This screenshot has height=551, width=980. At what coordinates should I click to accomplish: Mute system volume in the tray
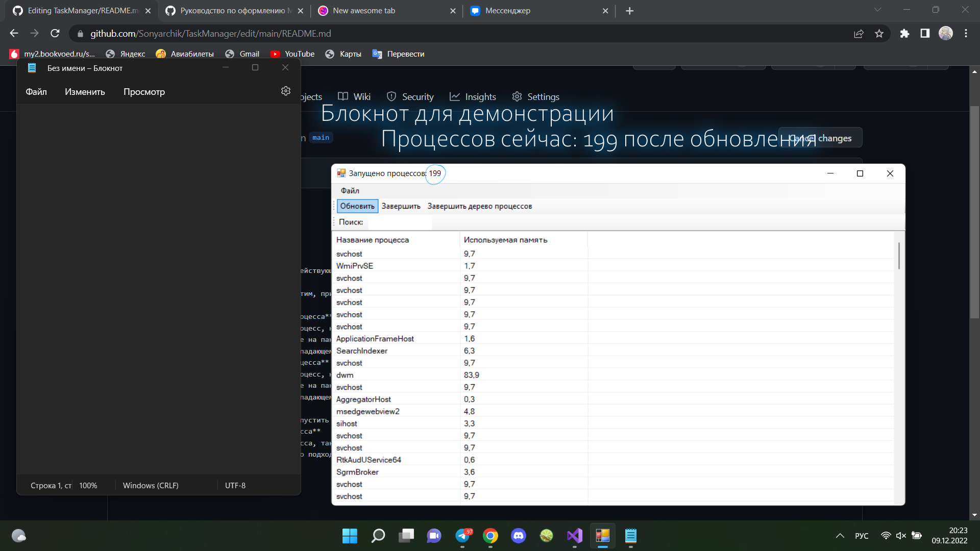pos(900,536)
